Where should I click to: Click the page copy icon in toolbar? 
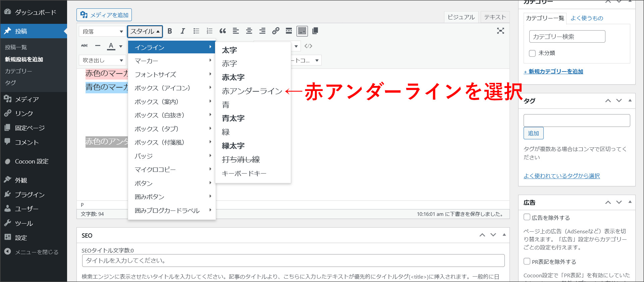coord(315,31)
